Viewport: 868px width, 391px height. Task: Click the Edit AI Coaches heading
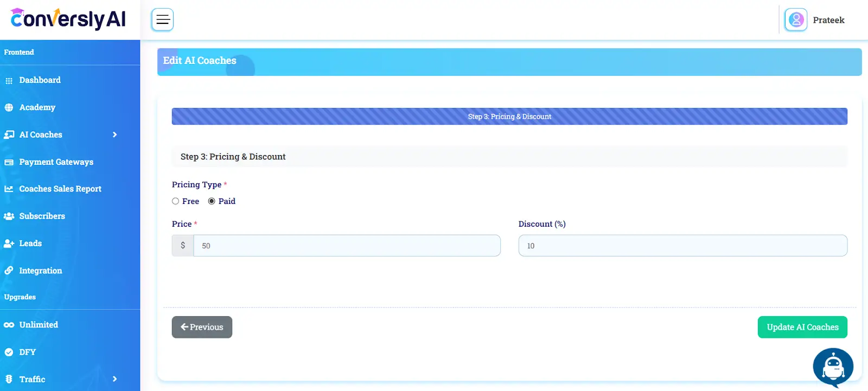pos(200,61)
